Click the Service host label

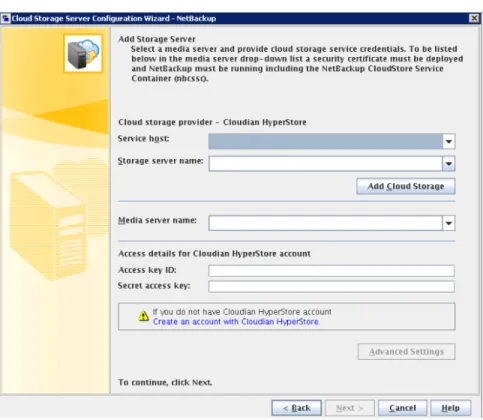pos(143,139)
